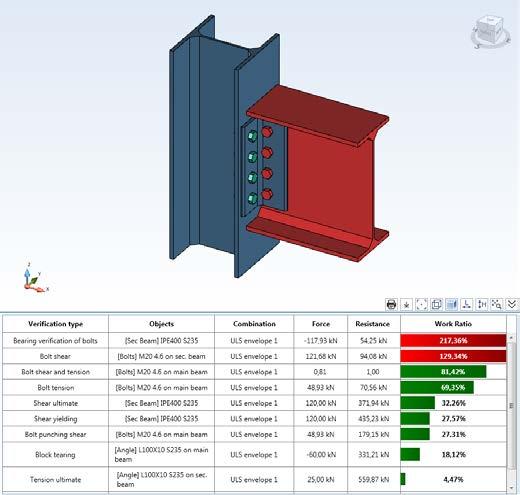The image size is (520, 495).
Task: Click the 18,12% work ratio cell
Action: click(453, 455)
